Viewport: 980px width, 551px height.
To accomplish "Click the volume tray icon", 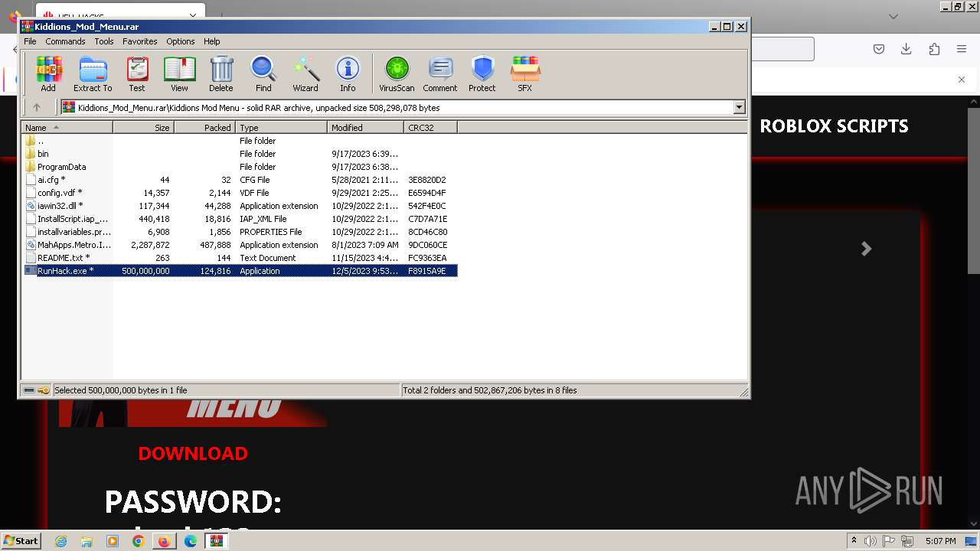I will click(x=871, y=541).
